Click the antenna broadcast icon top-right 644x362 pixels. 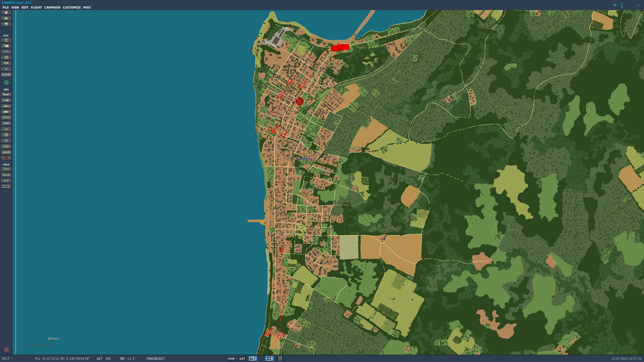pos(622,5)
